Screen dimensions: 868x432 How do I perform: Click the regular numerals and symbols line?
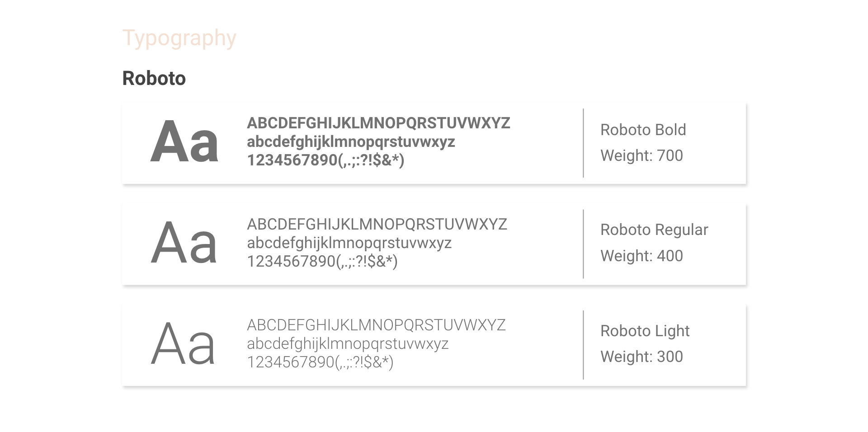[x=322, y=261]
